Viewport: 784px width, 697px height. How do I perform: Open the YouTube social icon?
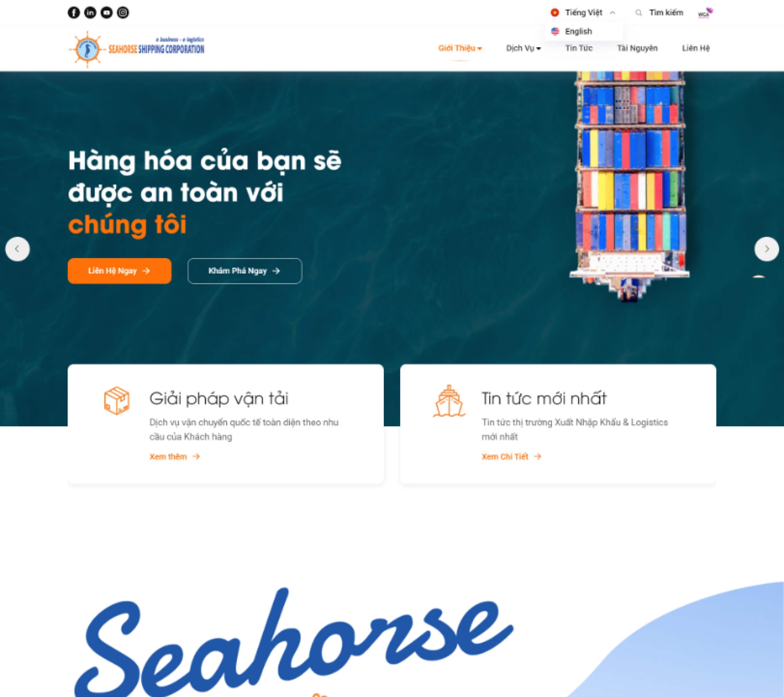[x=106, y=13]
